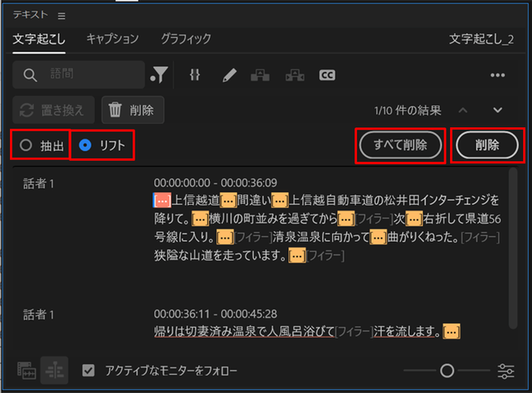Screen dimensions: 532x393
Task: Click 話者 1 label of first segment
Action: (x=38, y=184)
